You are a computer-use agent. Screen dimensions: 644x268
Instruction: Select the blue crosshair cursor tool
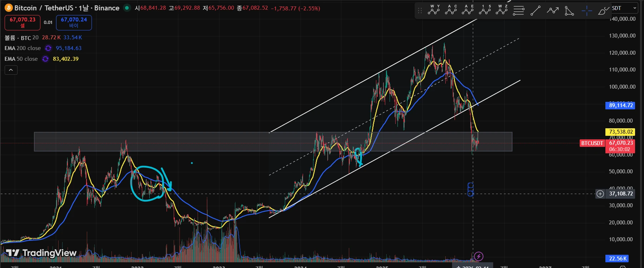586,11
